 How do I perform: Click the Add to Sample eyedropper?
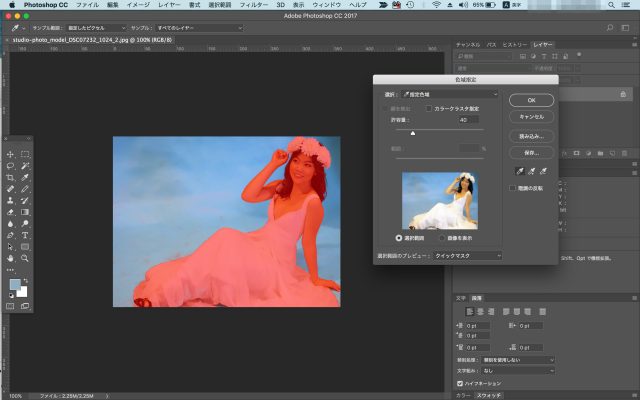pos(529,171)
